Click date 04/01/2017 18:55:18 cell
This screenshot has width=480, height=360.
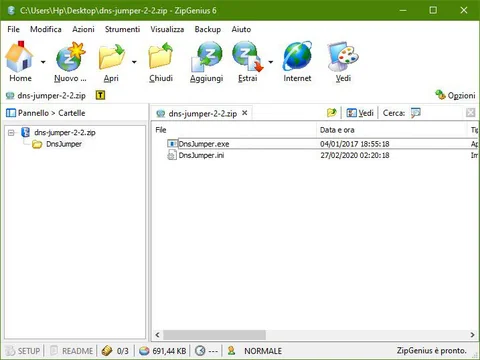pos(355,144)
